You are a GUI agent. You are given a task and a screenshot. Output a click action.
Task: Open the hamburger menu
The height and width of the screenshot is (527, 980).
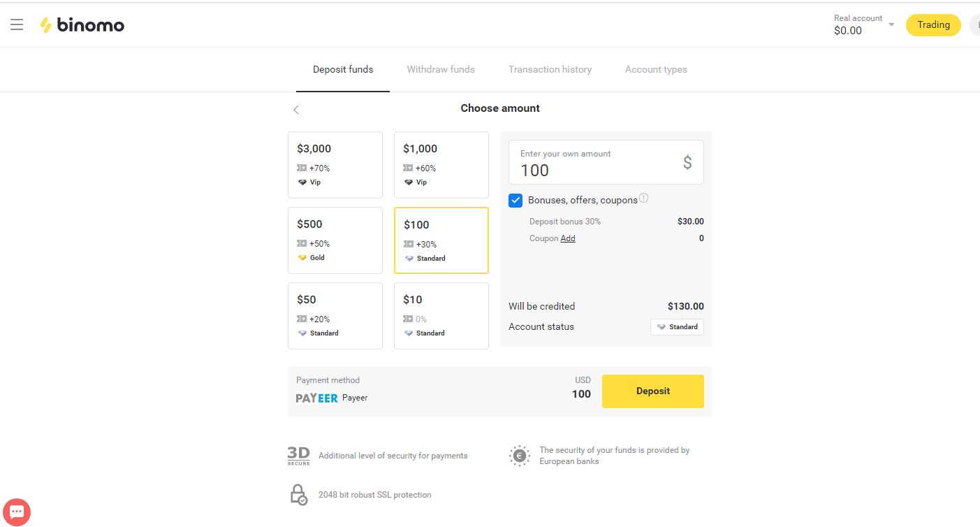coord(17,25)
